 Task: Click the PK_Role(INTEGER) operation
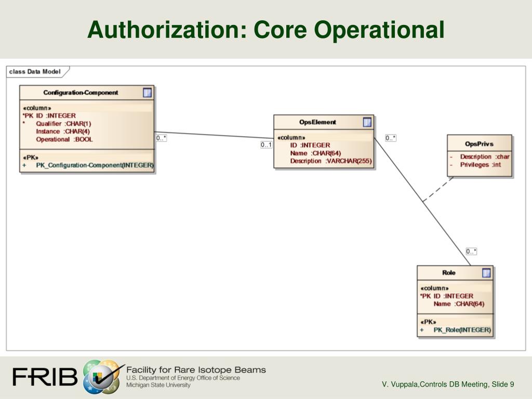click(462, 330)
